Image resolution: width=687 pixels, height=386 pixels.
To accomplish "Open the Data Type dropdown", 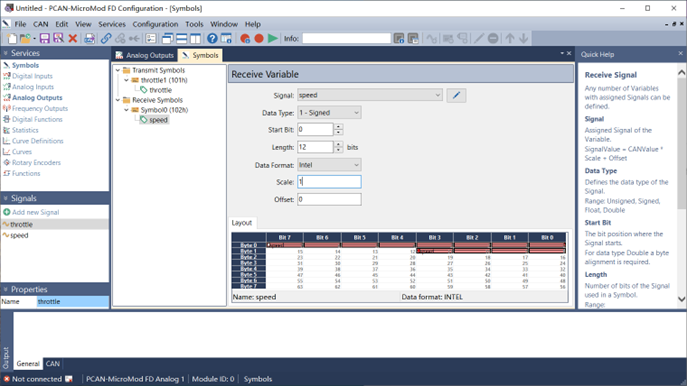I will tap(356, 113).
